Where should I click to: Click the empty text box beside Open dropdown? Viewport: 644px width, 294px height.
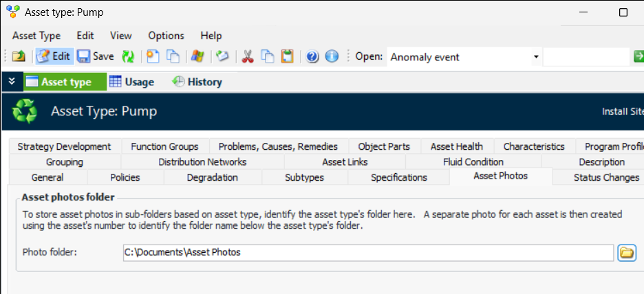[x=586, y=56]
